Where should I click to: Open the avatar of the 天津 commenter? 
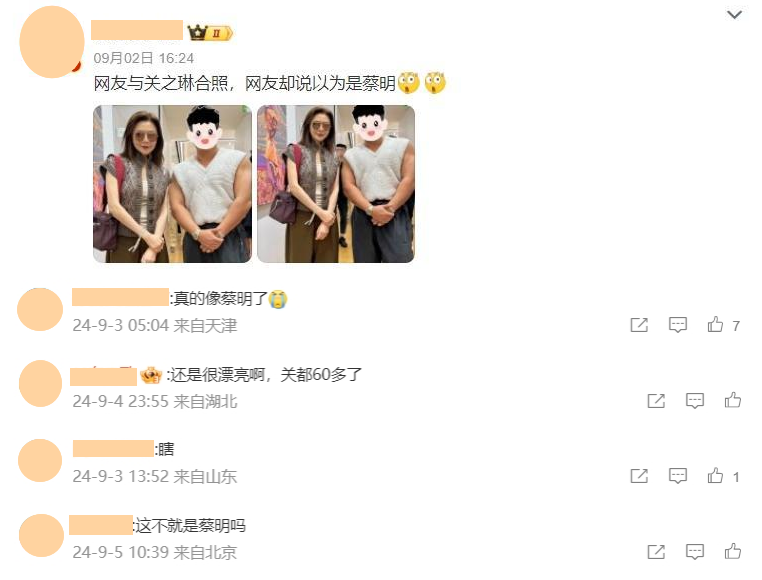click(x=40, y=310)
